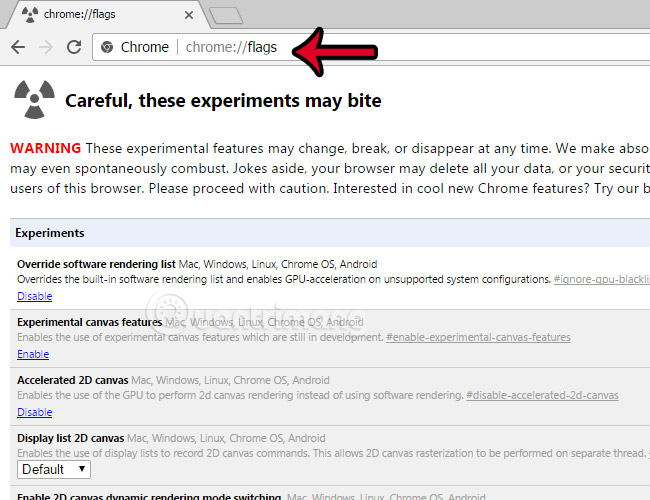Click the browser back arrow
Viewport: 650px width, 500px height.
18,47
